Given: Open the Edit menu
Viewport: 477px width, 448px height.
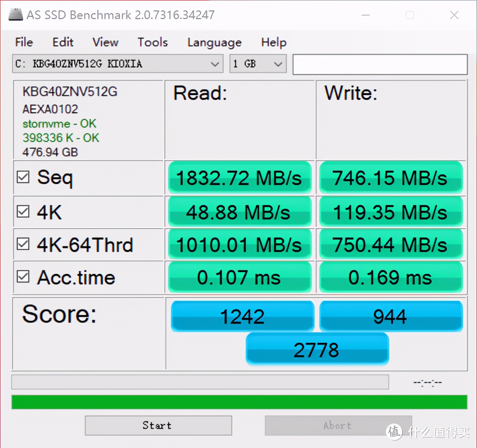Looking at the screenshot, I should pos(63,42).
